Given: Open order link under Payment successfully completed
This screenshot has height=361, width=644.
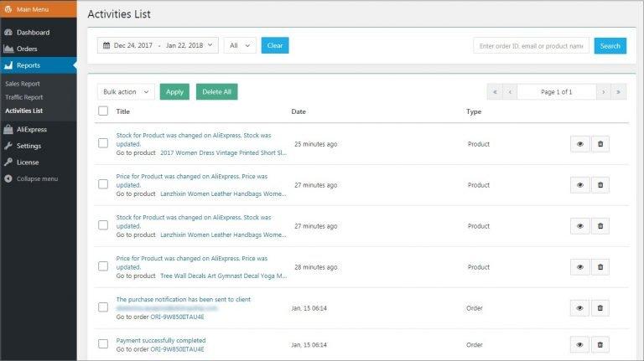Looking at the screenshot, I should [177, 349].
